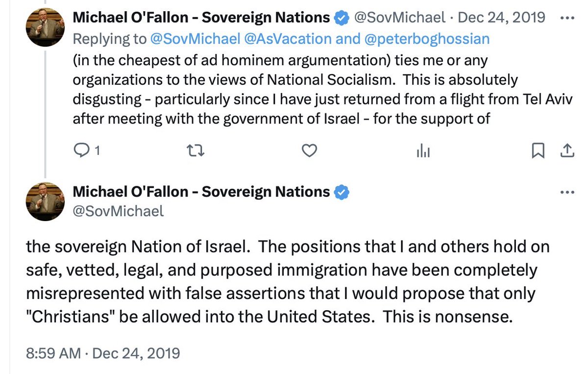Open author name on the first tweet

201,18
